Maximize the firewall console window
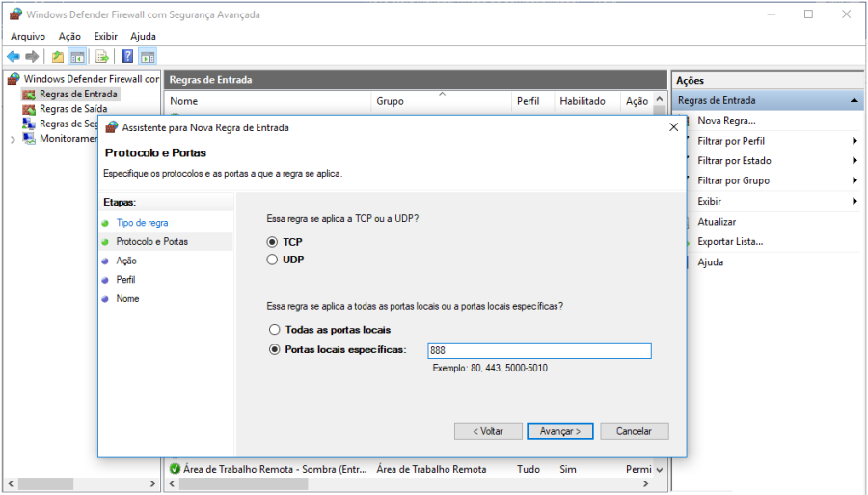The image size is (868, 495). pyautogui.click(x=808, y=14)
